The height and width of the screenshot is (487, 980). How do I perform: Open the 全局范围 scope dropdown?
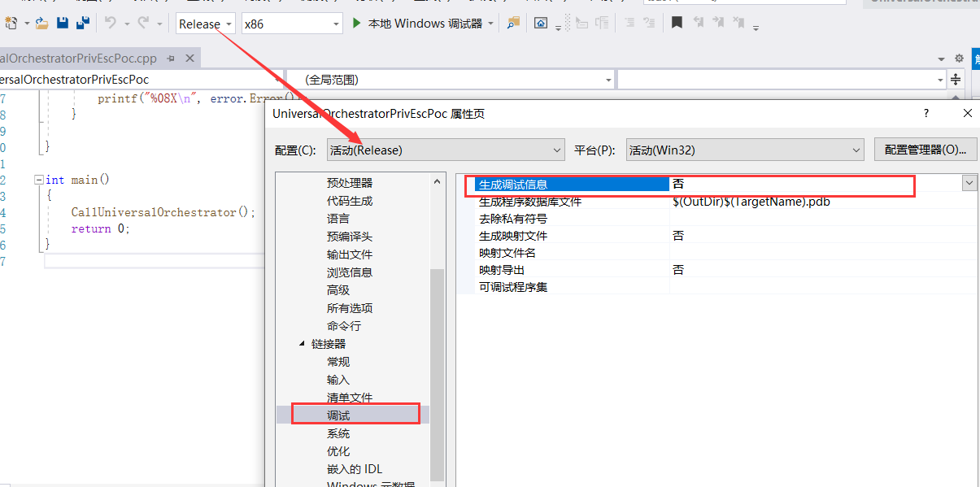pyautogui.click(x=451, y=80)
